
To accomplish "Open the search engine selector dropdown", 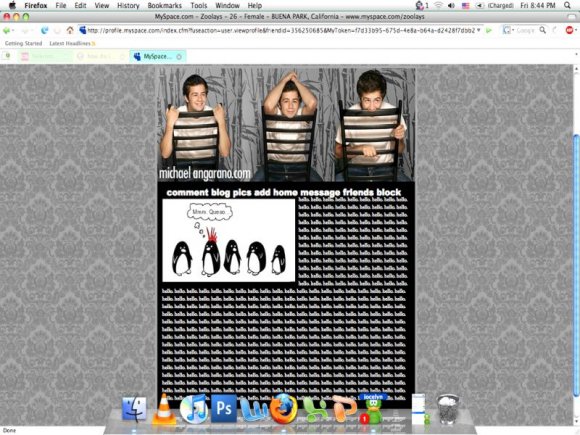I will pyautogui.click(x=508, y=30).
